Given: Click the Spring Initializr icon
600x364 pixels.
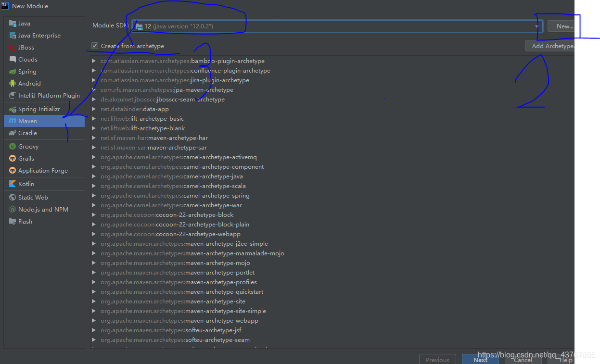Looking at the screenshot, I should coord(13,109).
